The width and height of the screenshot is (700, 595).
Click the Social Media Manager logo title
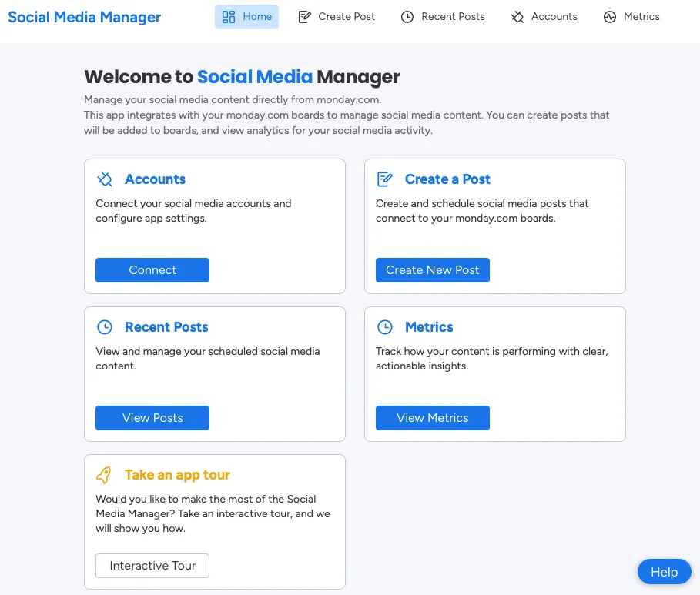pos(85,17)
